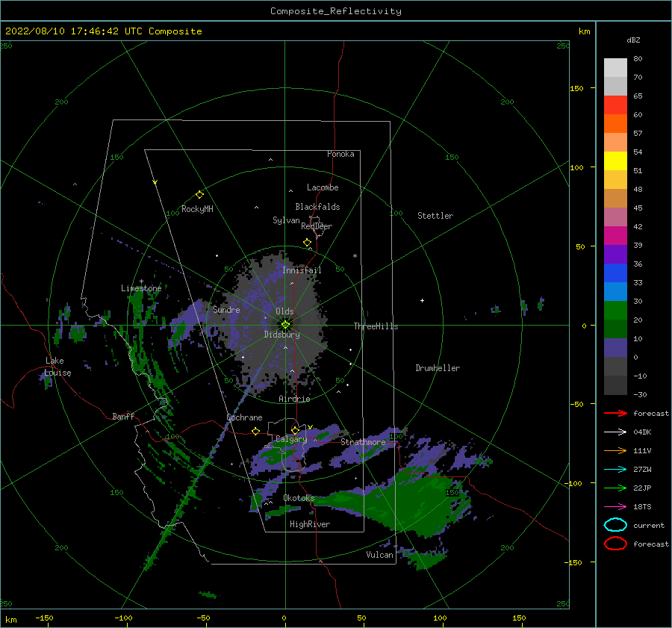Click the yellow diamond marker above Calgary
Screen dimensions: 672x628
[x=295, y=430]
